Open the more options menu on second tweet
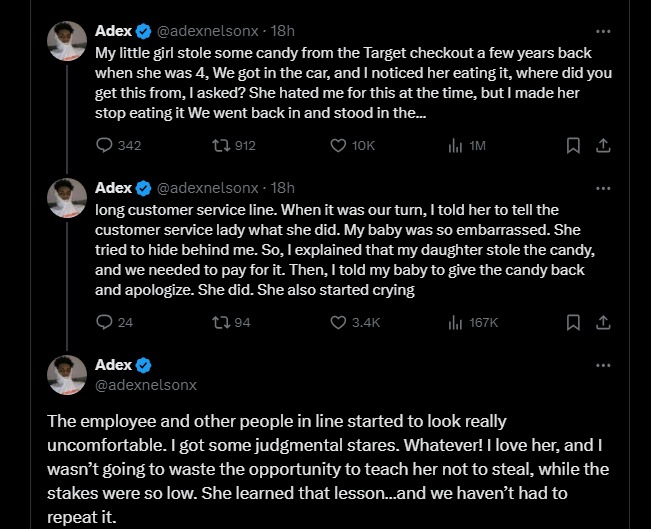Screen dimensions: 651x529 point(602,188)
